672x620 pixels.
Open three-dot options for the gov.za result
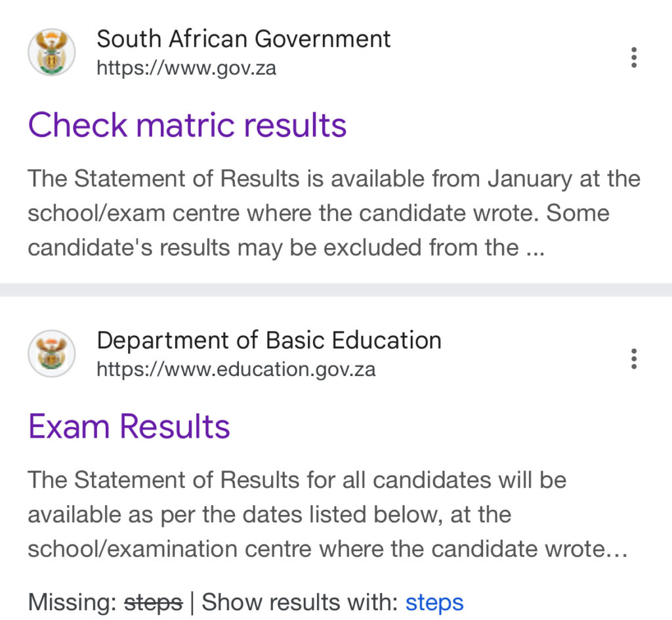633,58
